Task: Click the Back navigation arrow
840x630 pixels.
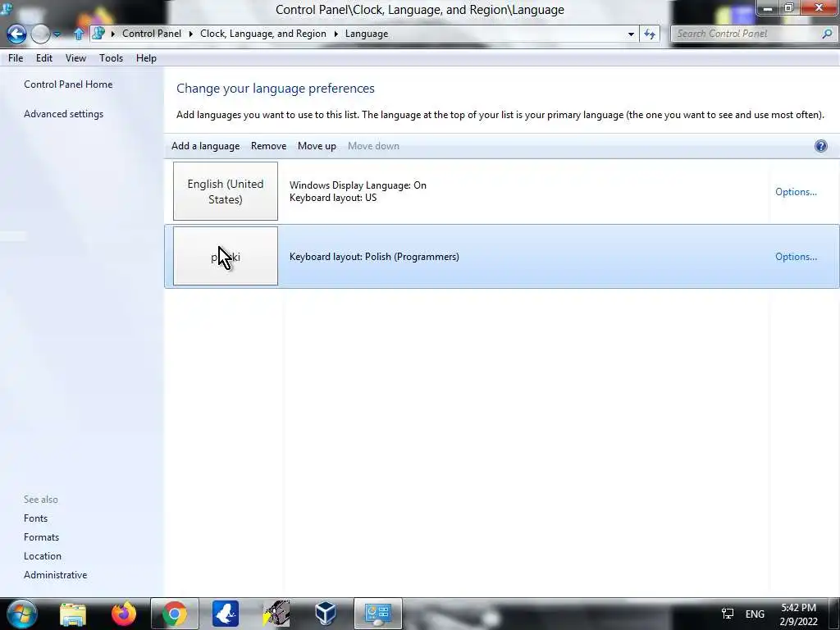Action: point(16,34)
